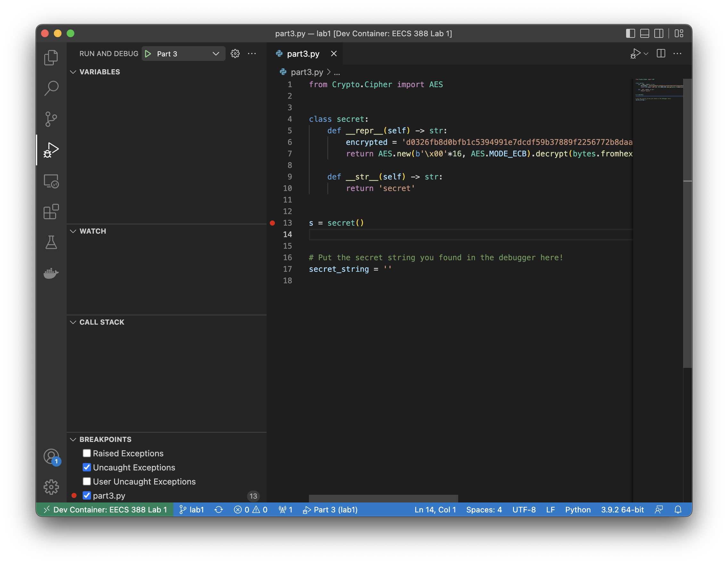Click the lab1 git branch
Image resolution: width=728 pixels, height=564 pixels.
[192, 510]
